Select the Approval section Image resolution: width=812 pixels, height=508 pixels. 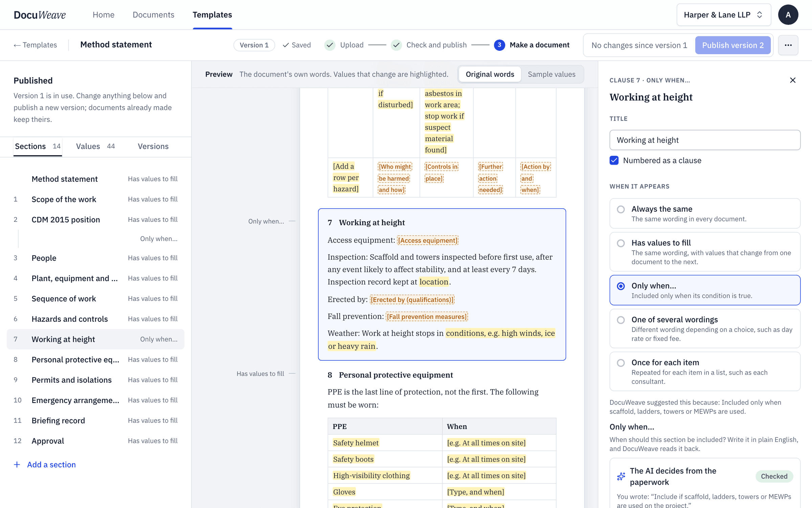pos(95,441)
